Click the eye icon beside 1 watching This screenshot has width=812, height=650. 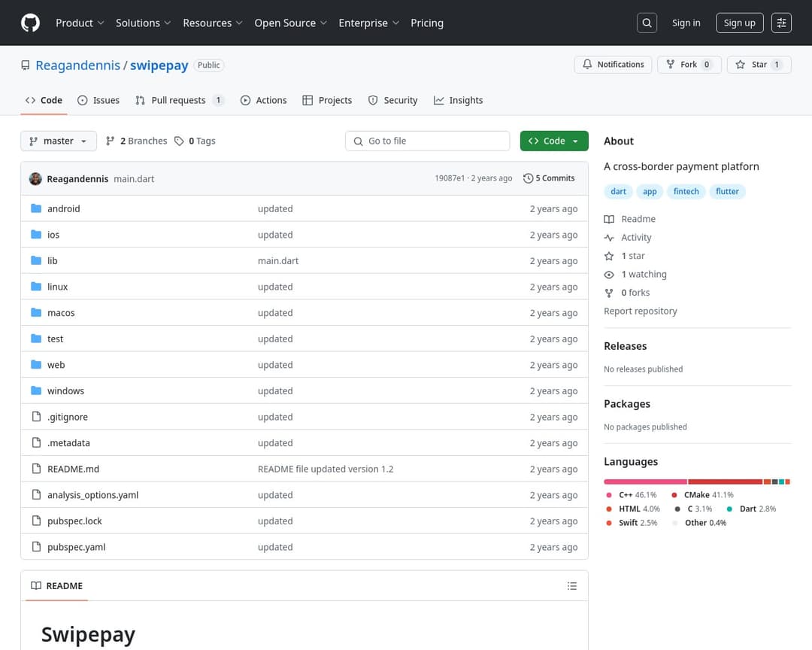(609, 274)
